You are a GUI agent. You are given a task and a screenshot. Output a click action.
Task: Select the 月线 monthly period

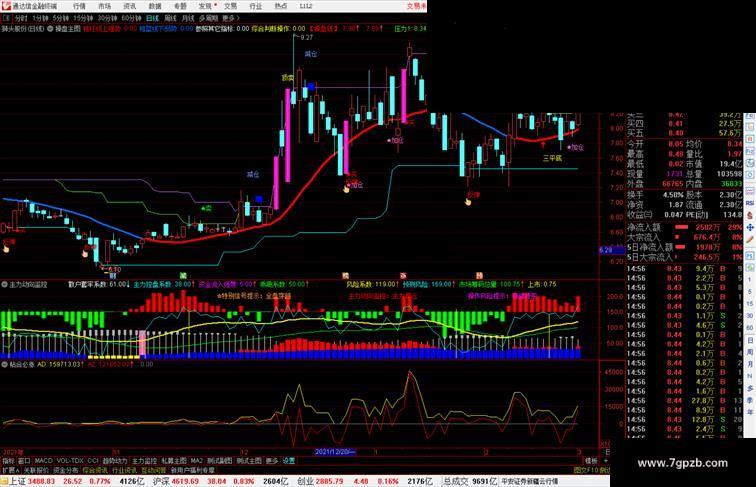tap(188, 18)
